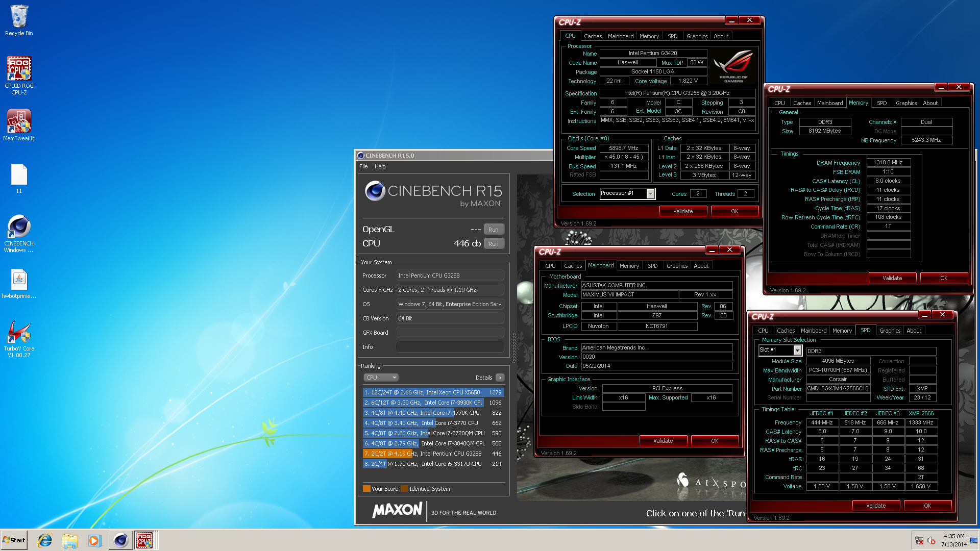980x551 pixels.
Task: Click OK in SPD CPU-Z window
Action: coord(927,506)
